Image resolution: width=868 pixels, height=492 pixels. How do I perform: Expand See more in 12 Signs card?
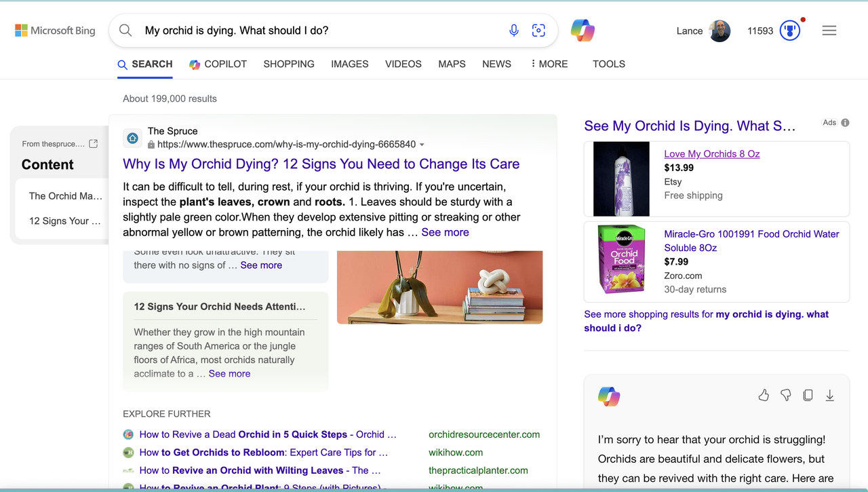pyautogui.click(x=229, y=374)
